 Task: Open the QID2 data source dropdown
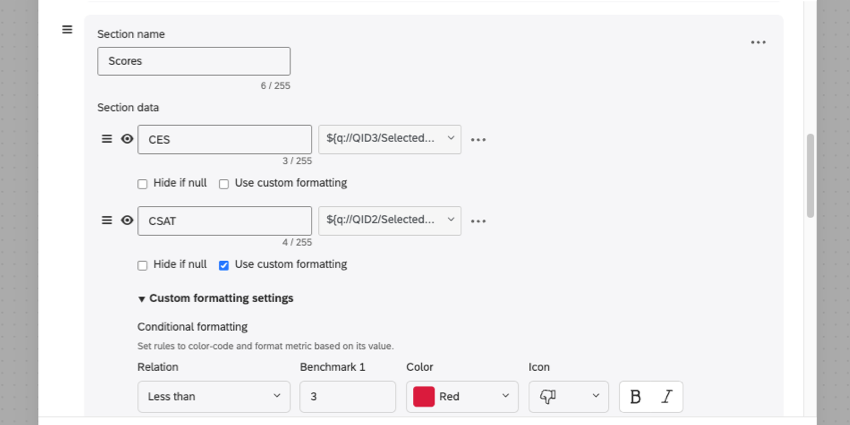[390, 221]
